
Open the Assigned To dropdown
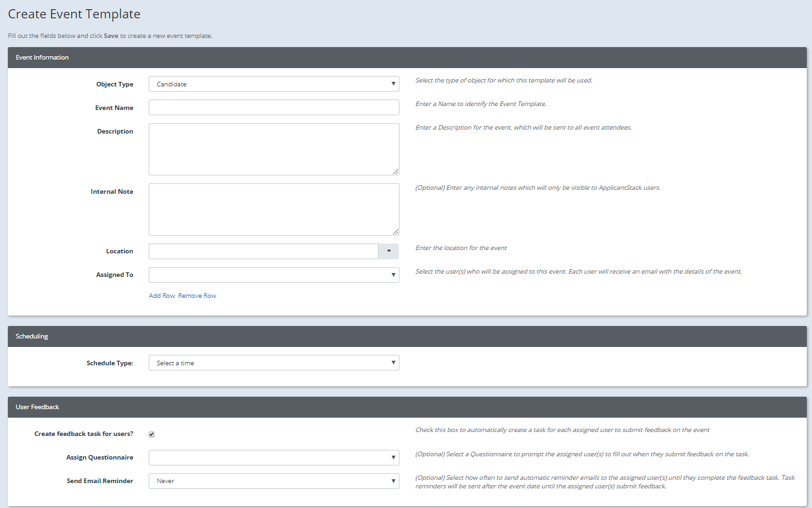[x=274, y=274]
